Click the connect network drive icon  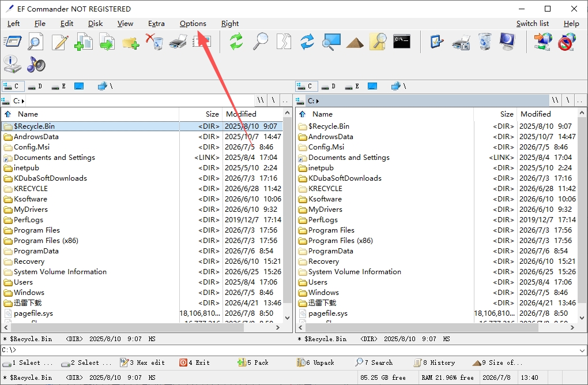pyautogui.click(x=543, y=42)
